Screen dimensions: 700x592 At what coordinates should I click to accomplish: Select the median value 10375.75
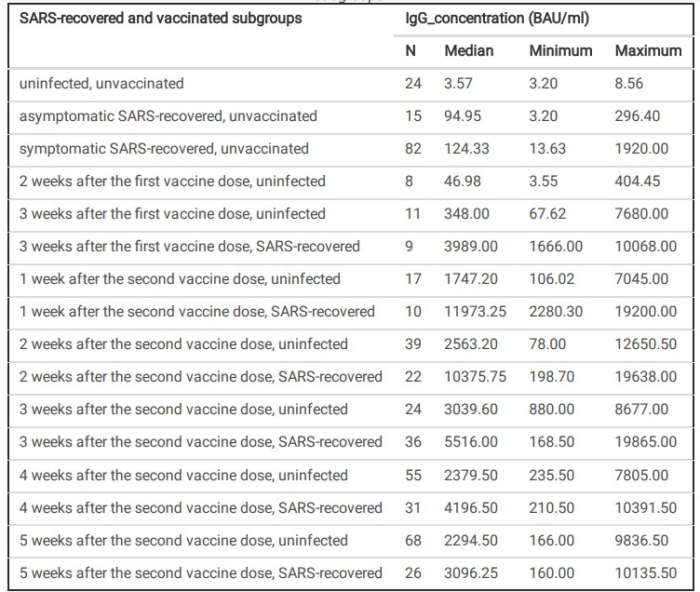point(476,377)
